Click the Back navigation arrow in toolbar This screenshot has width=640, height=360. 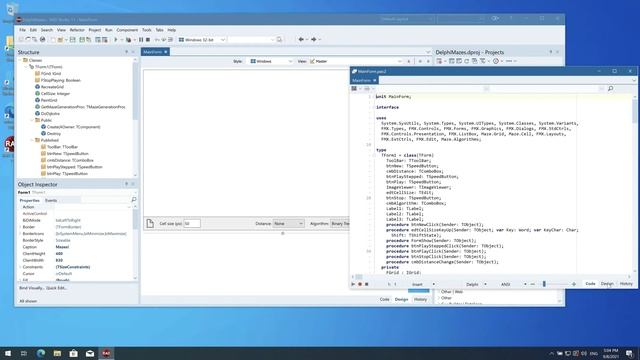[301, 40]
